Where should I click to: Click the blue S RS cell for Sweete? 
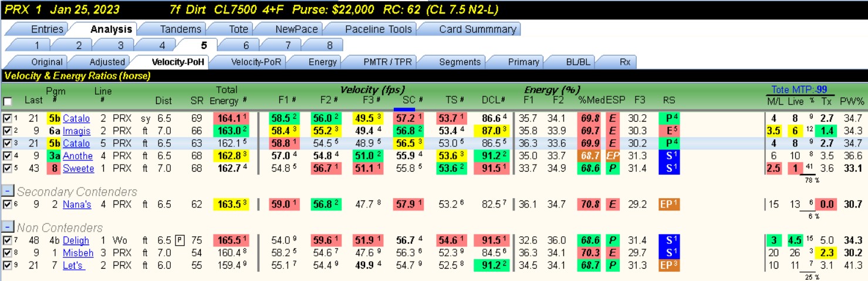pyautogui.click(x=668, y=169)
